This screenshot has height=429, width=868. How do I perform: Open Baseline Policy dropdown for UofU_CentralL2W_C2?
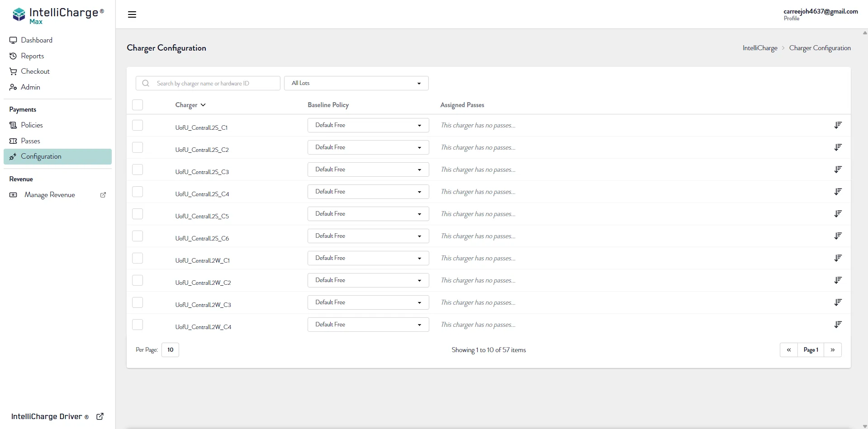[368, 280]
